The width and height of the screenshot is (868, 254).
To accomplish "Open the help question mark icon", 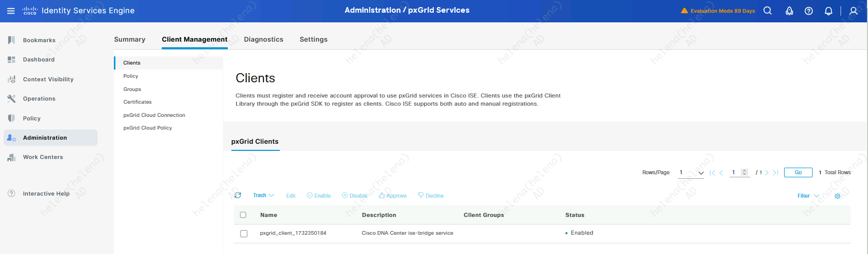I will [809, 11].
